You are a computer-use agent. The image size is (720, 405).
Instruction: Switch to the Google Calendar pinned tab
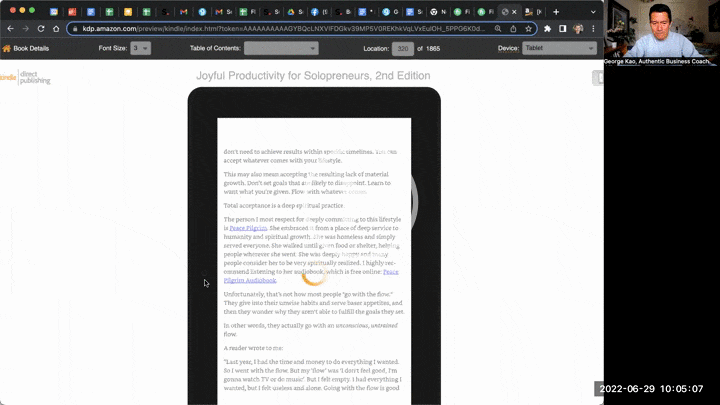pyautogui.click(x=54, y=12)
